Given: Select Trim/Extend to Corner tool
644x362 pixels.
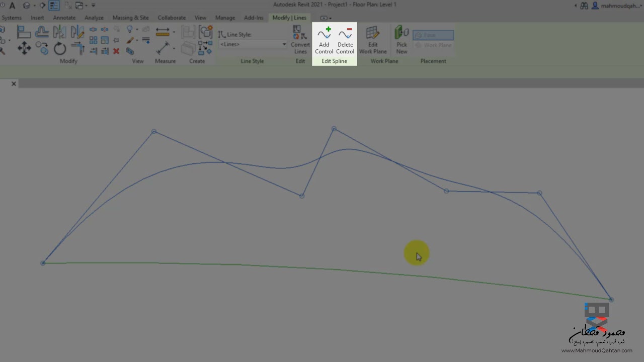Looking at the screenshot, I should (77, 48).
